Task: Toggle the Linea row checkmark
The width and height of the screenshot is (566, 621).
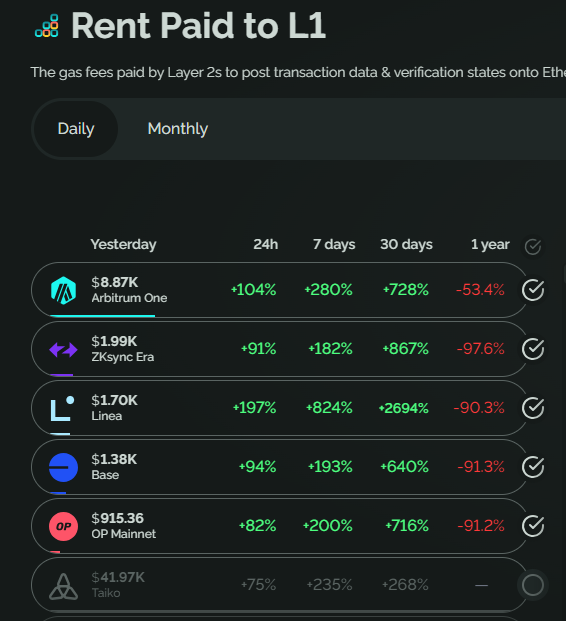Action: pyautogui.click(x=533, y=408)
